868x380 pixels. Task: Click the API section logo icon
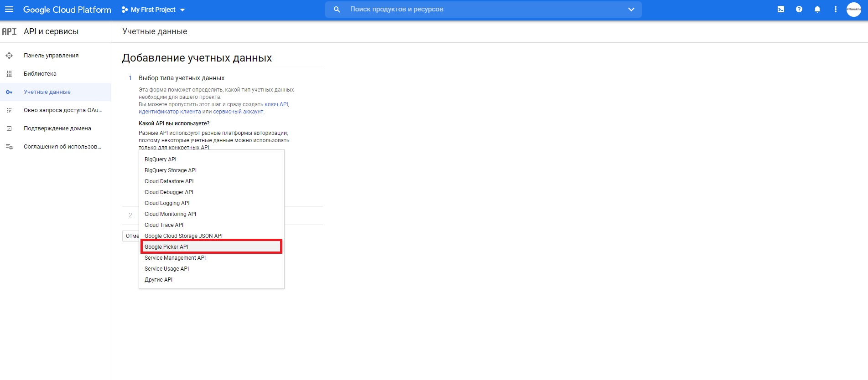click(9, 31)
